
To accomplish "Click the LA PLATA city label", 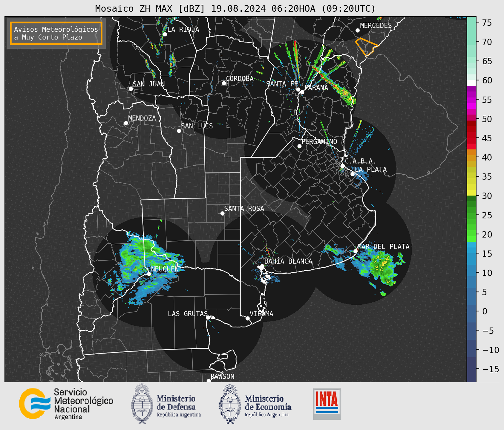I will (x=371, y=170).
